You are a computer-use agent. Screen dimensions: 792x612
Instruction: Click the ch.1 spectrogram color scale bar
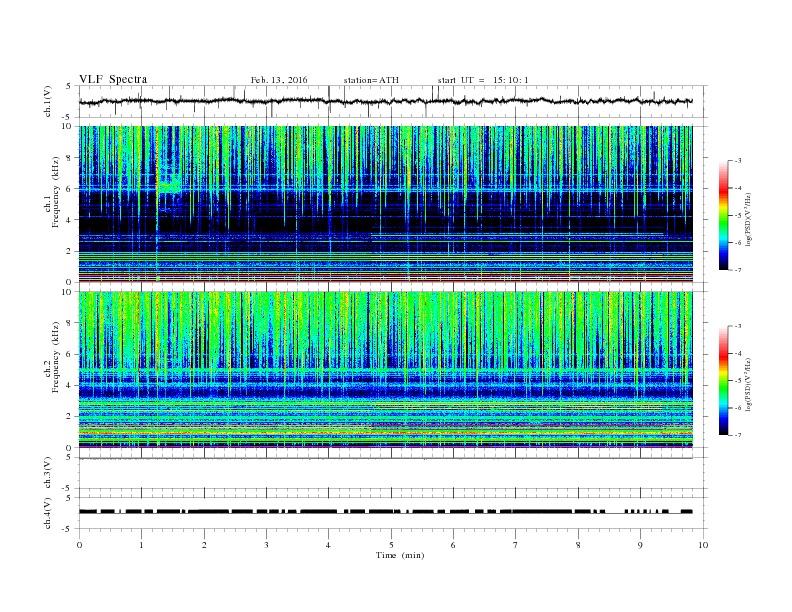click(x=723, y=216)
